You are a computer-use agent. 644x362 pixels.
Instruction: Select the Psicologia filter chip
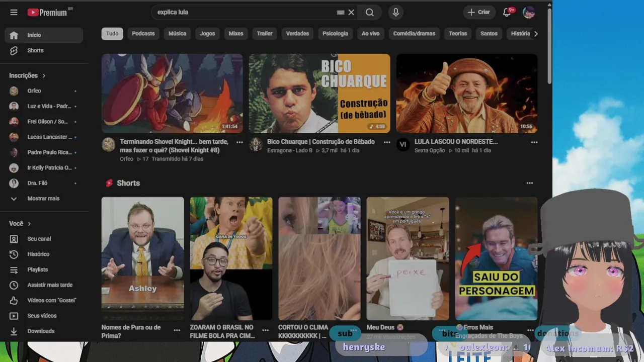click(335, 34)
